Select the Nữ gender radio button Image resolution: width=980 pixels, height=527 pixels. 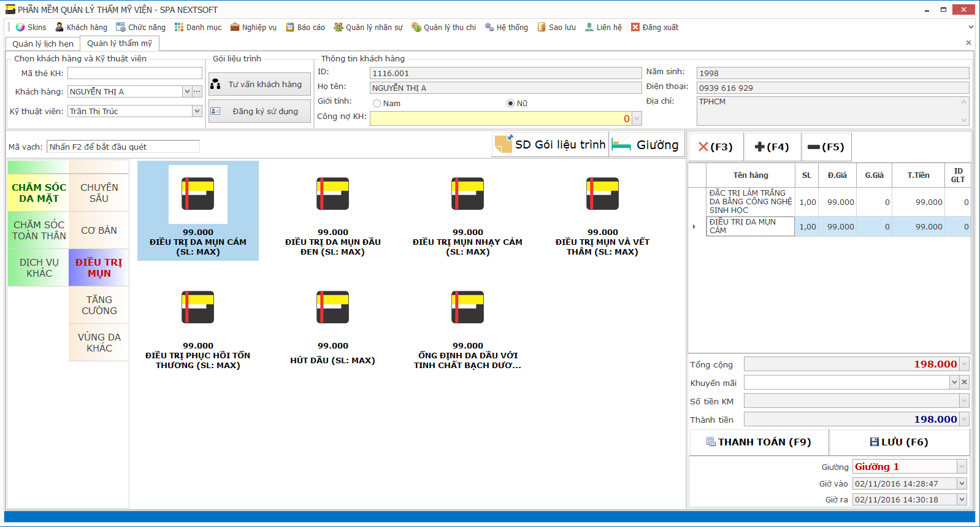click(x=510, y=104)
